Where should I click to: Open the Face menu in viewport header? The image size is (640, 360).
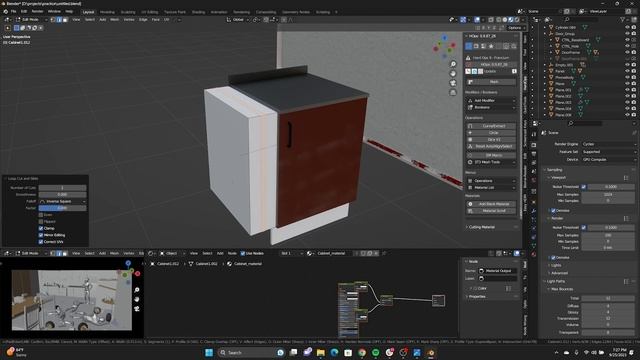156,20
